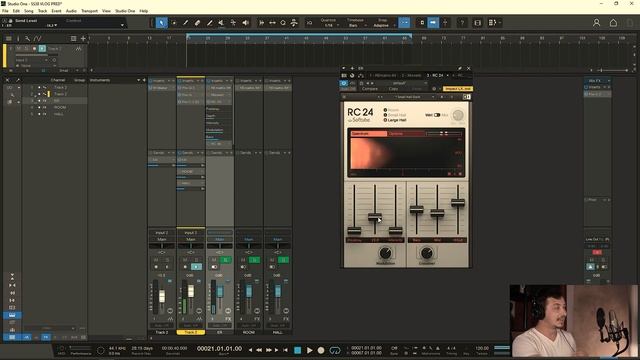This screenshot has height=360, width=640.
Task: Switch to the Options tab in RC 24 display
Action: click(x=406, y=133)
